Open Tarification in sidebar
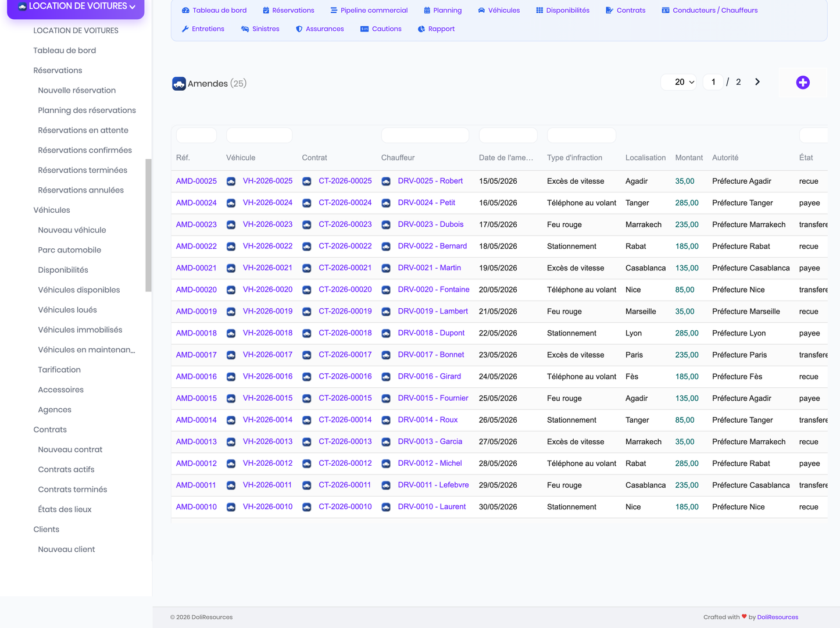Image resolution: width=840 pixels, height=628 pixels. click(x=59, y=370)
